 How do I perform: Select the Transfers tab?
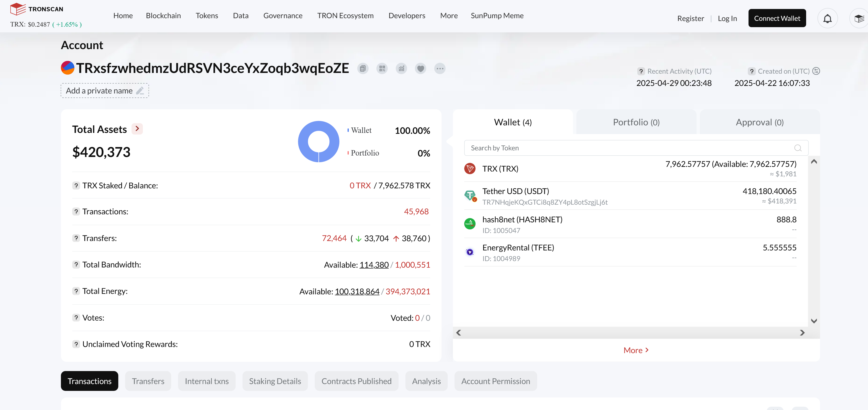(x=148, y=381)
